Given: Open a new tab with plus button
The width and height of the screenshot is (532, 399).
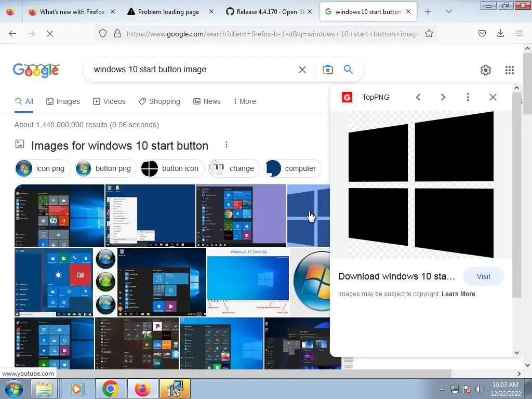Looking at the screenshot, I should click(x=428, y=12).
